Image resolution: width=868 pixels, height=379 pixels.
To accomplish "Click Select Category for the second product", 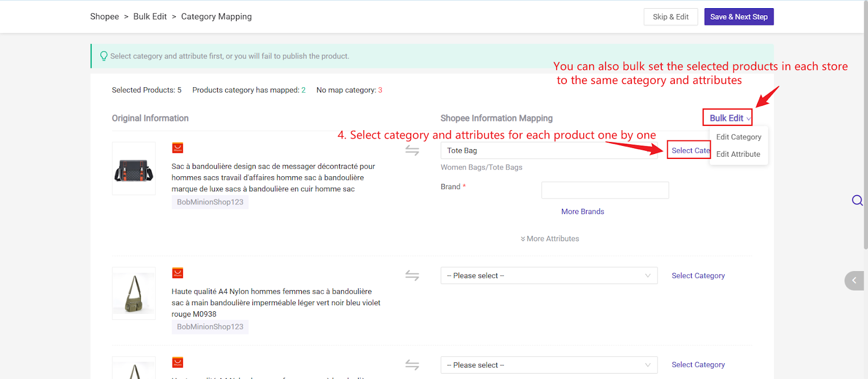I will tap(698, 275).
